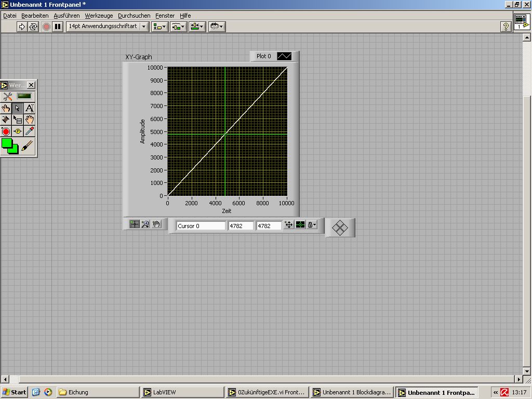Click the Run arrow button
Viewport: 532px width, 399px height.
tap(22, 26)
